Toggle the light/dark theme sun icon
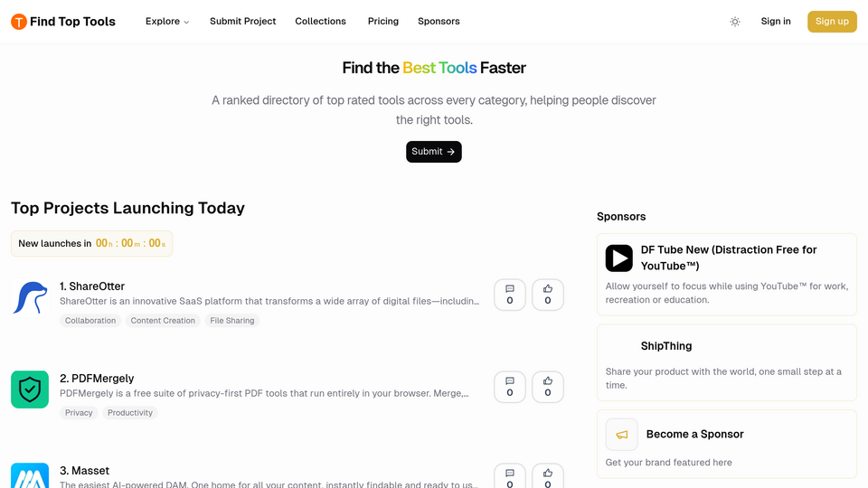 (734, 22)
